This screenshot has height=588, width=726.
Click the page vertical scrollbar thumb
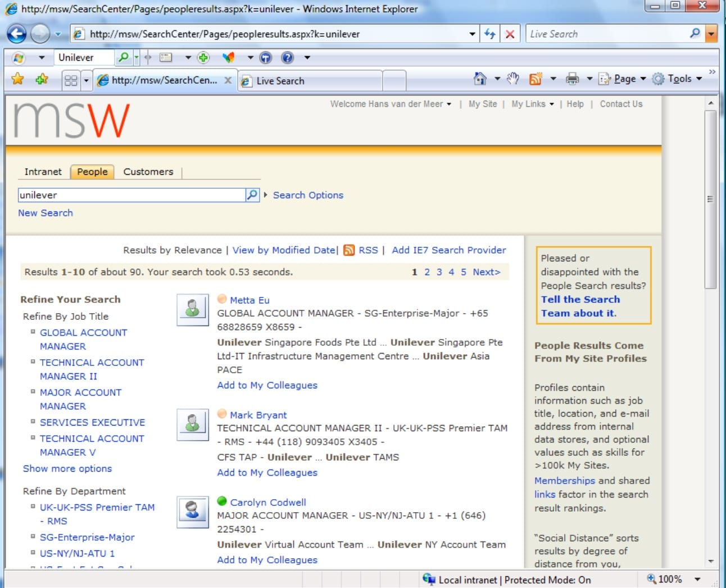click(x=710, y=200)
